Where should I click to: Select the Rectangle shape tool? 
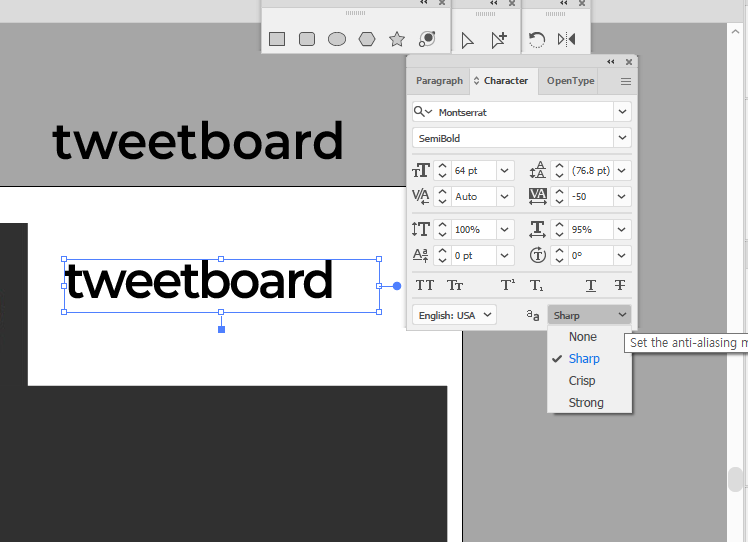click(x=277, y=39)
